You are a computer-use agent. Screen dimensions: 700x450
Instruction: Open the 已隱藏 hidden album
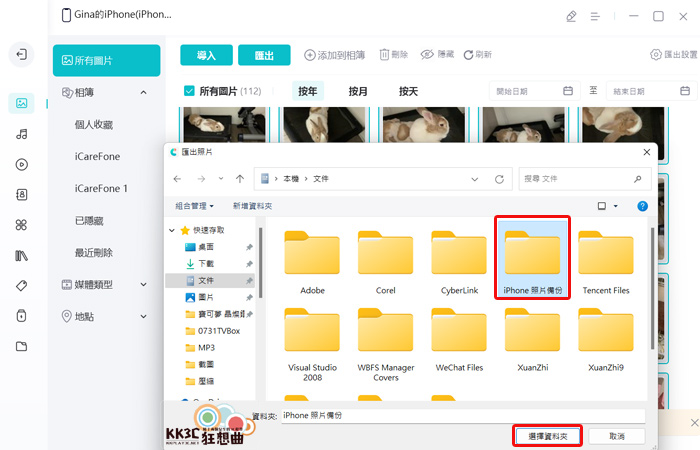(x=89, y=221)
